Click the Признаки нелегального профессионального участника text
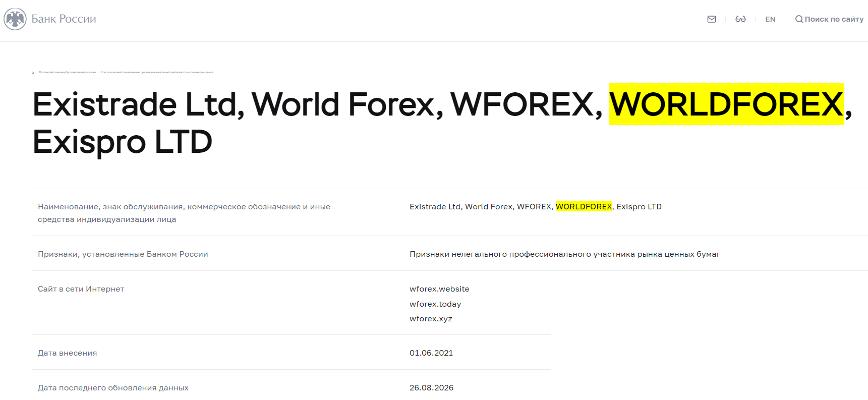 coord(565,254)
